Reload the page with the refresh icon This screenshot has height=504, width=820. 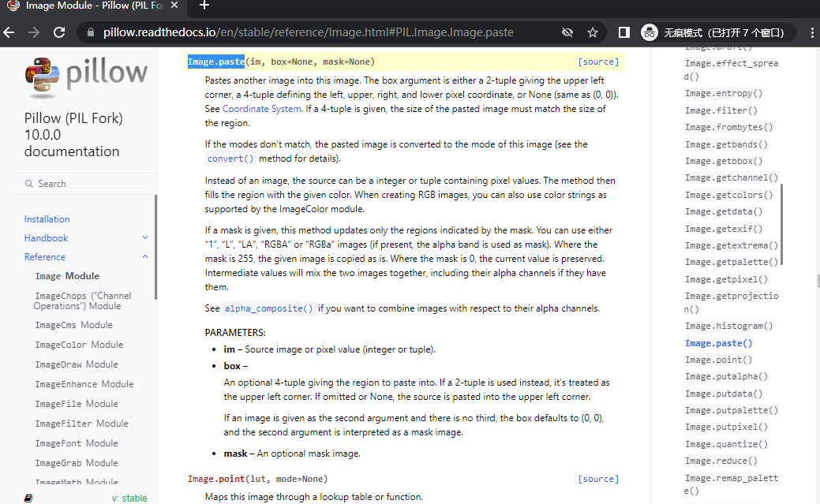click(59, 32)
